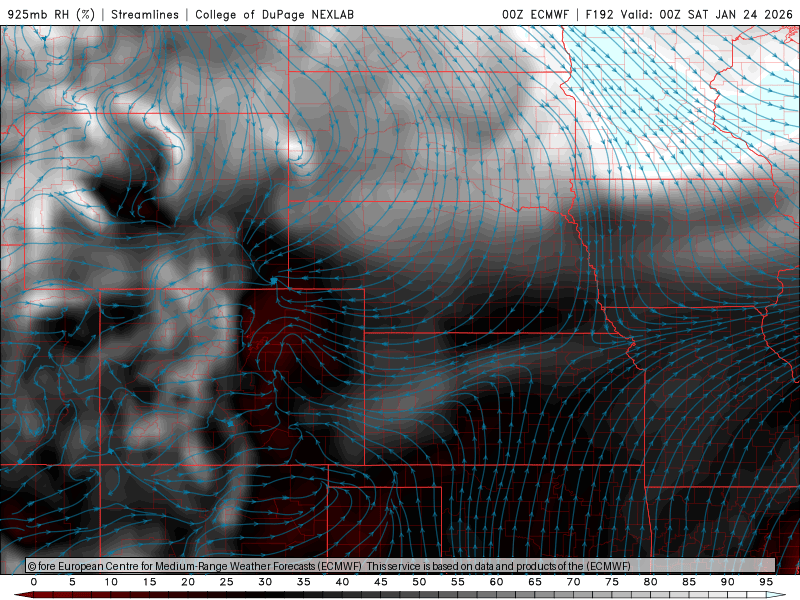Click the "5" label on the color scale

72,582
